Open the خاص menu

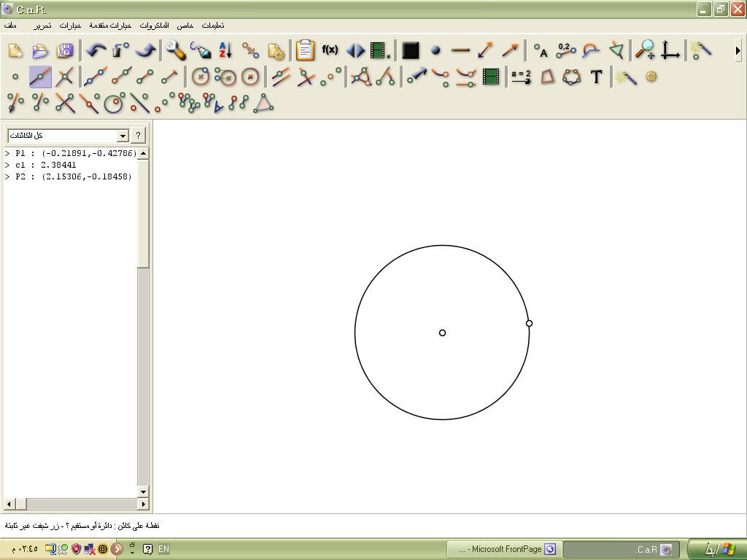pos(185,26)
